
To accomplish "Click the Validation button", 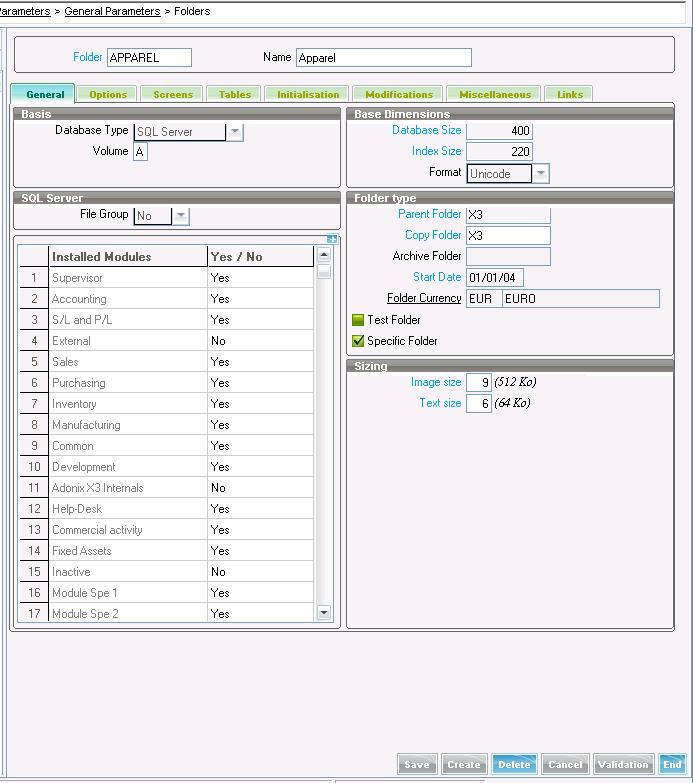I will pos(624,765).
